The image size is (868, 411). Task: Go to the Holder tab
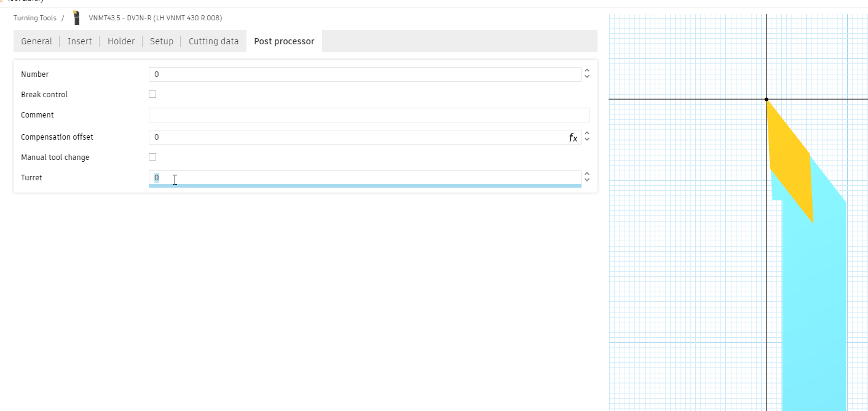[x=121, y=41]
